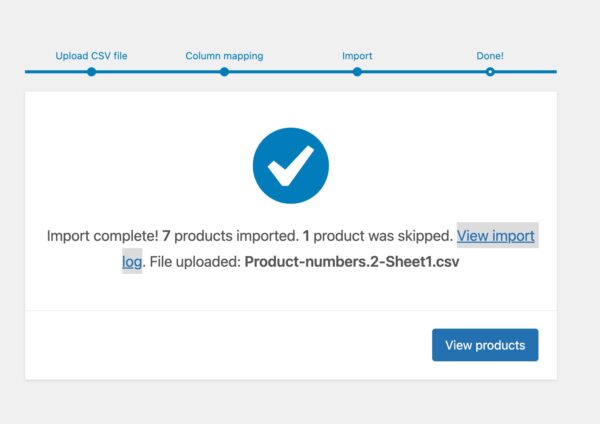Click the product was skipped text
Image resolution: width=600 pixels, height=424 pixels.
point(382,236)
